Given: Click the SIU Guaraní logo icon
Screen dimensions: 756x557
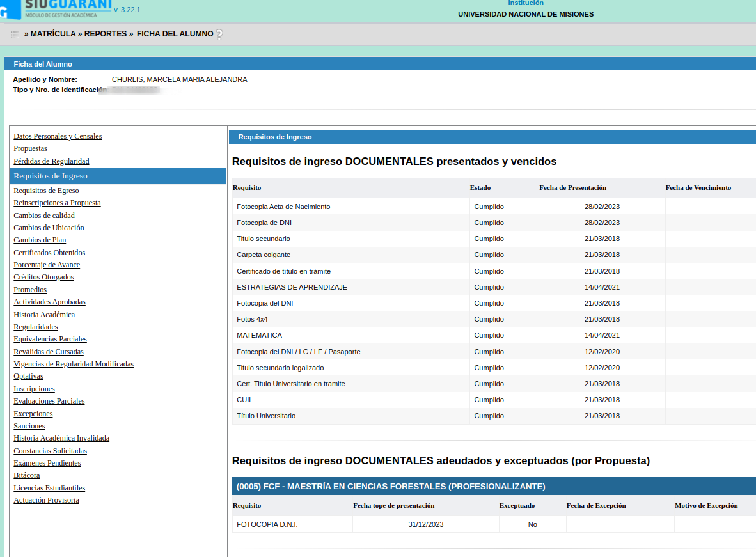Looking at the screenshot, I should (10, 9).
